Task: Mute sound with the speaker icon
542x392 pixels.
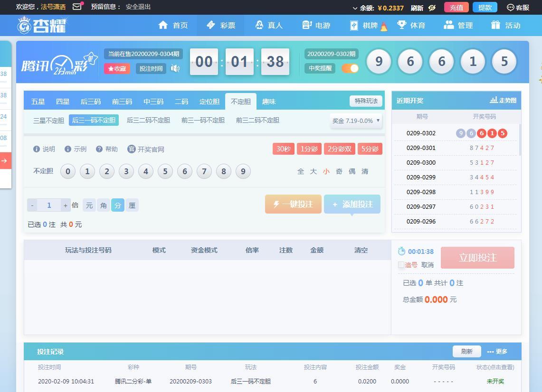Action: tap(175, 68)
